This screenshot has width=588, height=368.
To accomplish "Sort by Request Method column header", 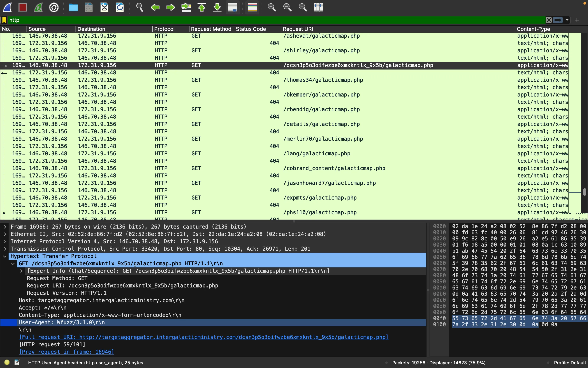I will pyautogui.click(x=211, y=29).
